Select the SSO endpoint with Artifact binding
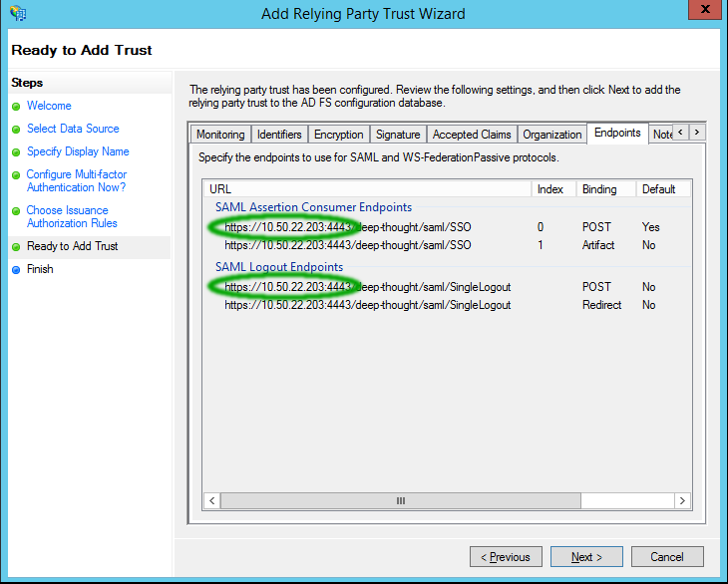 [347, 245]
